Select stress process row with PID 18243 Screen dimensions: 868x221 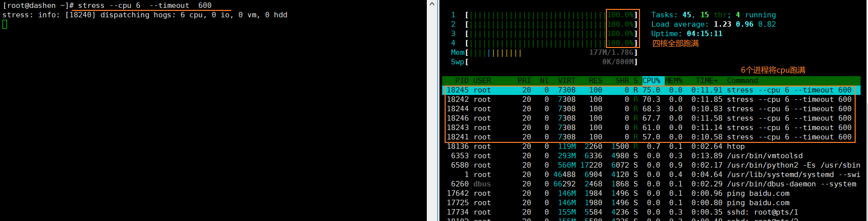651,128
